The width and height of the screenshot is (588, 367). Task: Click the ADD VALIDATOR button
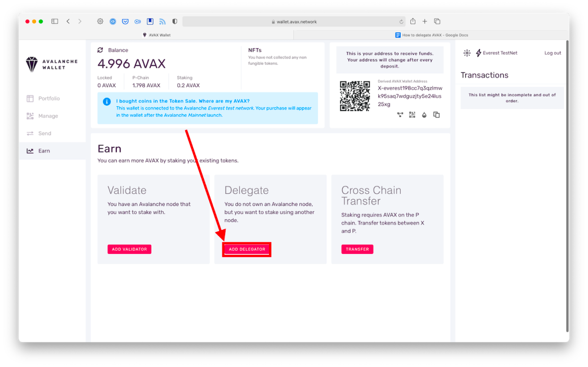129,249
